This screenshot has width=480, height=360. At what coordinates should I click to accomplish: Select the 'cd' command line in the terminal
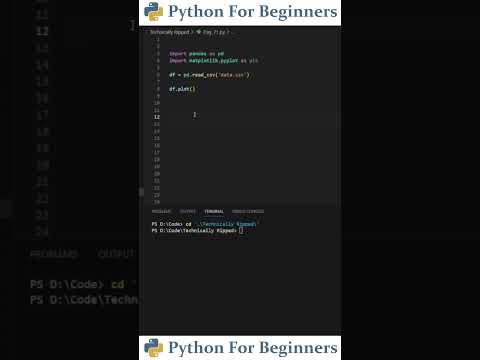(x=204, y=224)
